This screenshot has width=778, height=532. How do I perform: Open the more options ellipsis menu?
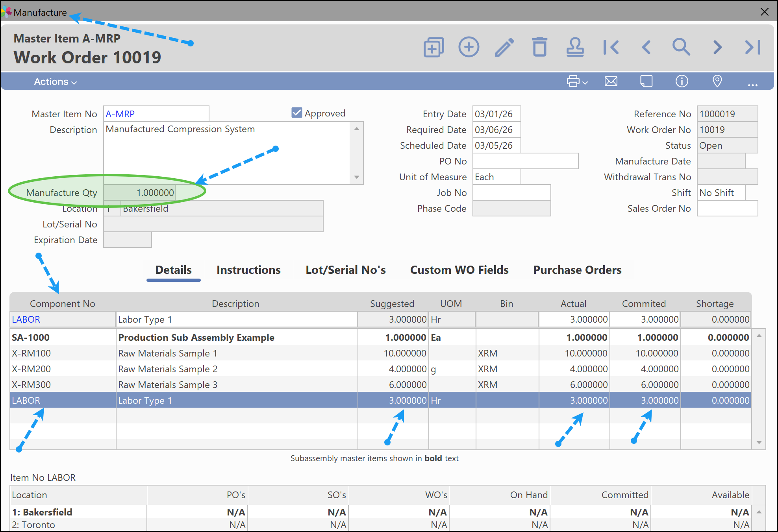click(x=752, y=84)
